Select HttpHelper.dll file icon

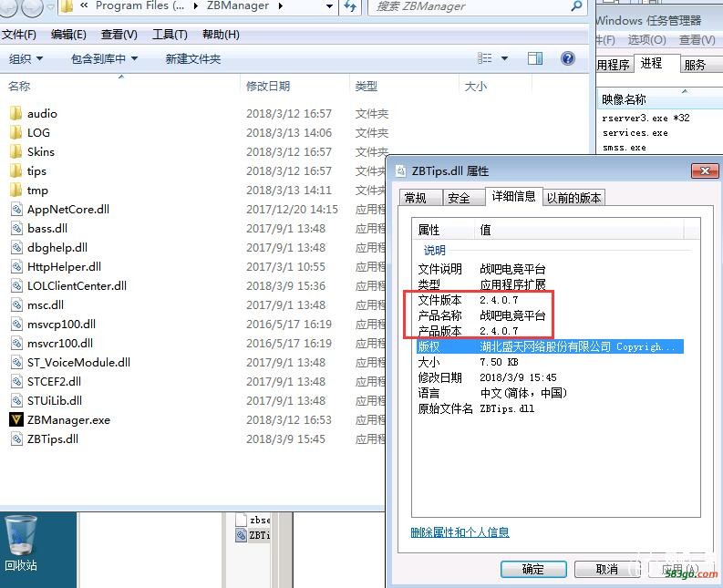pyautogui.click(x=16, y=266)
